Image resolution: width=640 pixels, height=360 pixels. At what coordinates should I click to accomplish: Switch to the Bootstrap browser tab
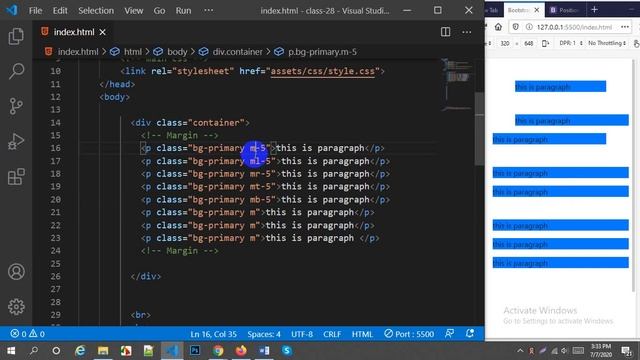(x=518, y=10)
